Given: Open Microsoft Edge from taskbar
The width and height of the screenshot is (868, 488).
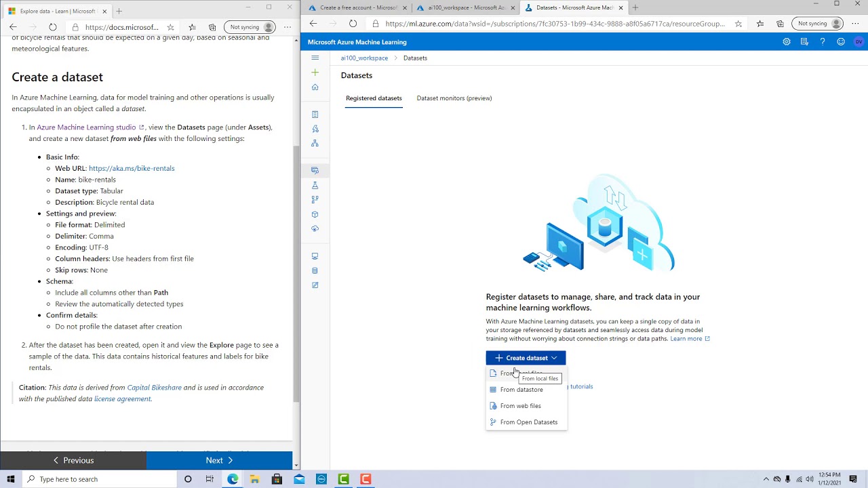Looking at the screenshot, I should (233, 479).
